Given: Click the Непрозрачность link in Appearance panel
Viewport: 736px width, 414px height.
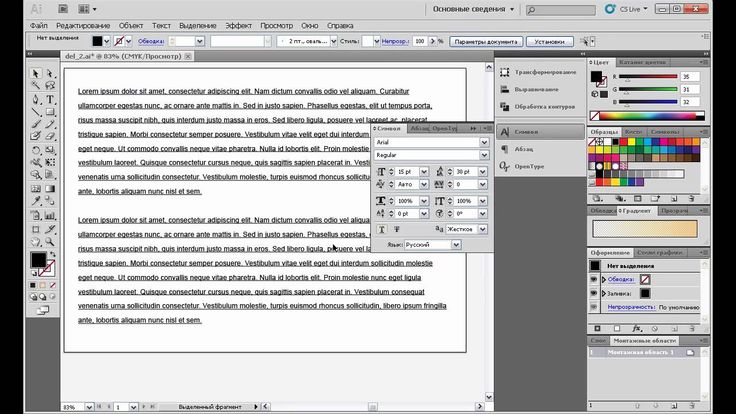Looking at the screenshot, I should point(631,307).
